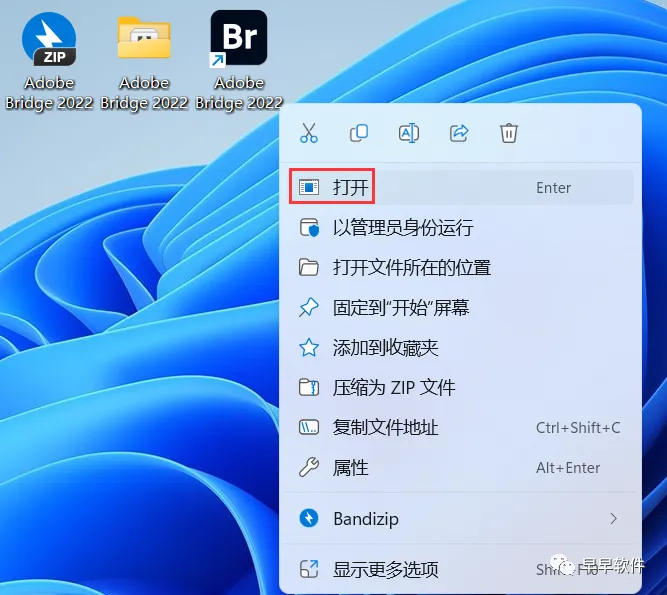Click the folder icon beside 打开文件所在的位置
Screen dimensions: 667x595
(309, 268)
